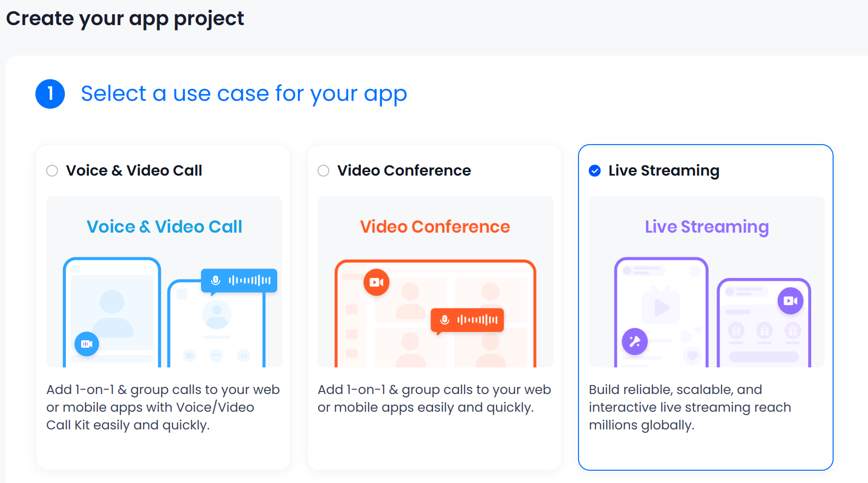Click the orange microphone waveform bubble icon
This screenshot has width=868, height=483.
point(467,321)
